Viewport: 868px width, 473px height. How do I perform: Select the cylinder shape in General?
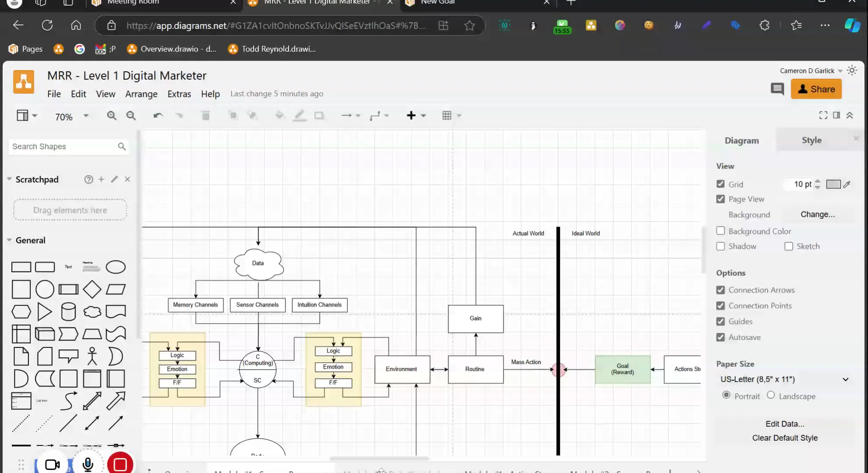tap(68, 312)
